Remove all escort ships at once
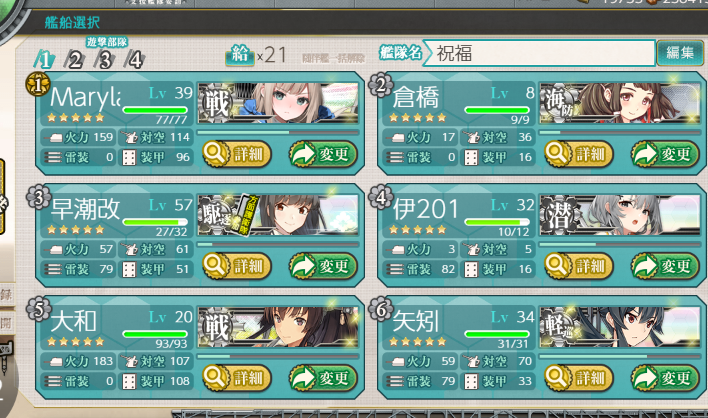 click(x=334, y=58)
